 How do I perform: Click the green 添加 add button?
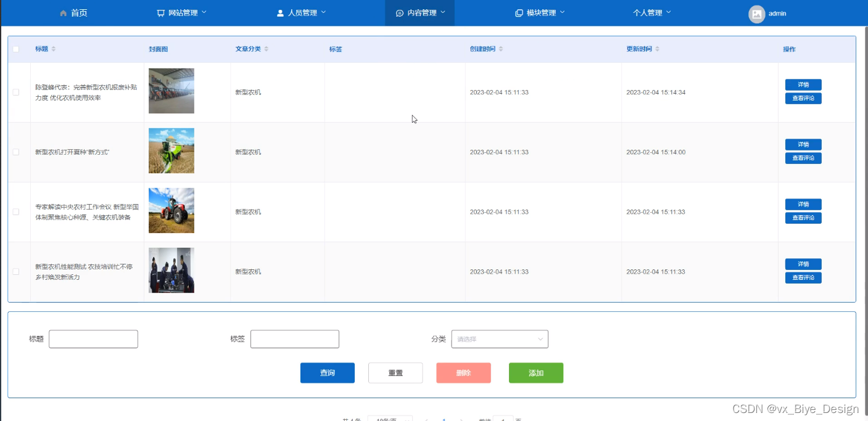536,373
